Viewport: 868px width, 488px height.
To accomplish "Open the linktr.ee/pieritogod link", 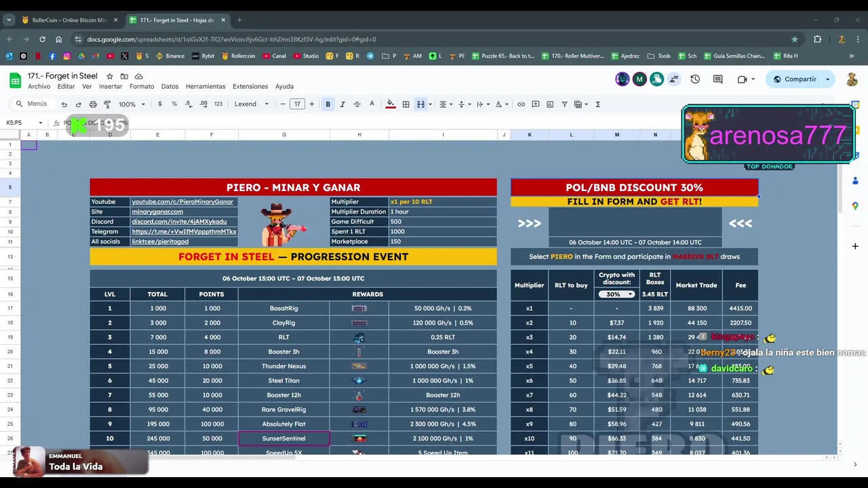I will point(160,241).
